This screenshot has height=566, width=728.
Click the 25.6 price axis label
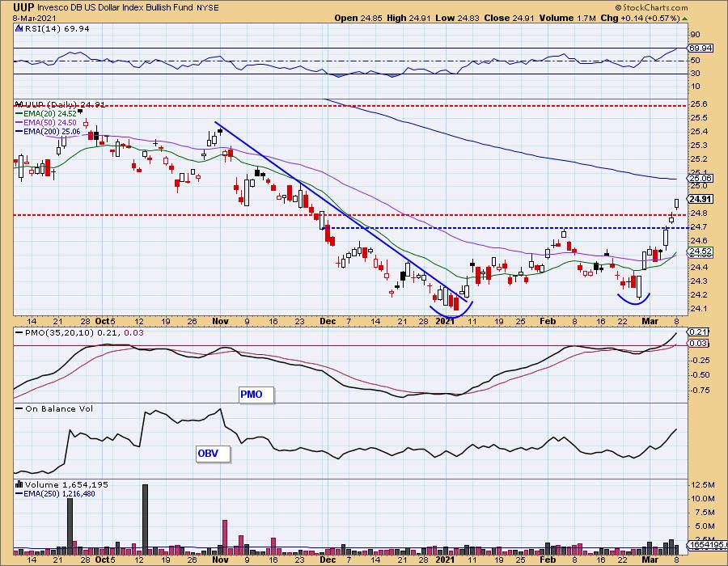tap(699, 104)
